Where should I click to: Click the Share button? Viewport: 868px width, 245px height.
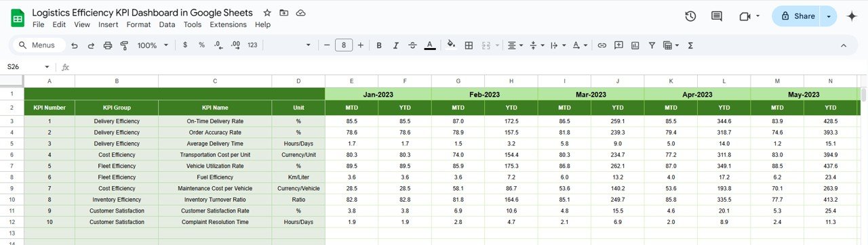[x=797, y=16]
